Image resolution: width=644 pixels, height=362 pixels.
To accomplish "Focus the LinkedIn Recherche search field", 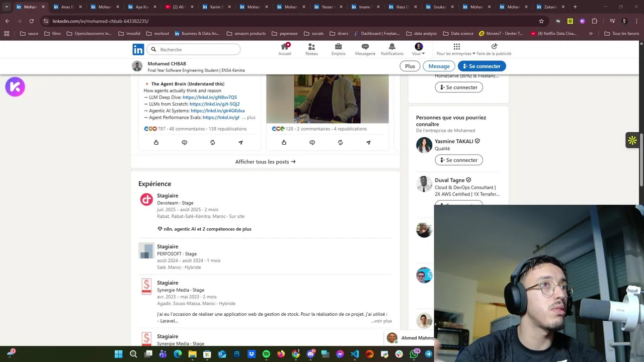I will click(194, 49).
